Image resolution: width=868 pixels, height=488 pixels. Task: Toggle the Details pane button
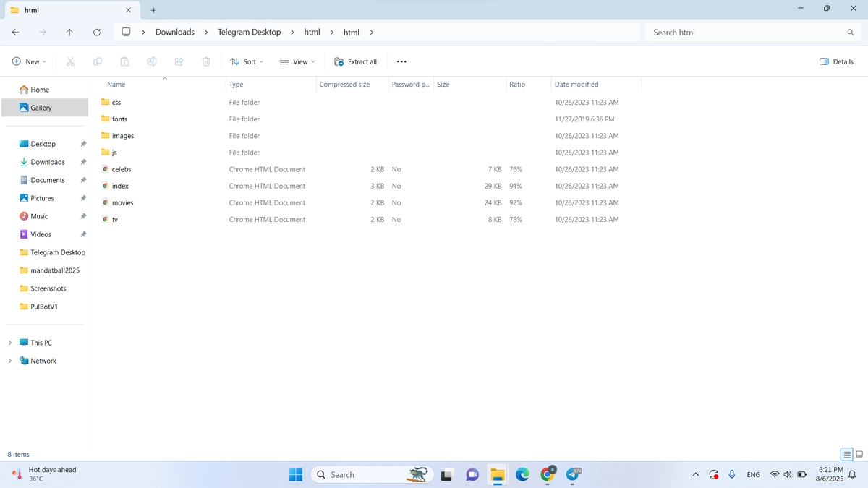click(836, 61)
